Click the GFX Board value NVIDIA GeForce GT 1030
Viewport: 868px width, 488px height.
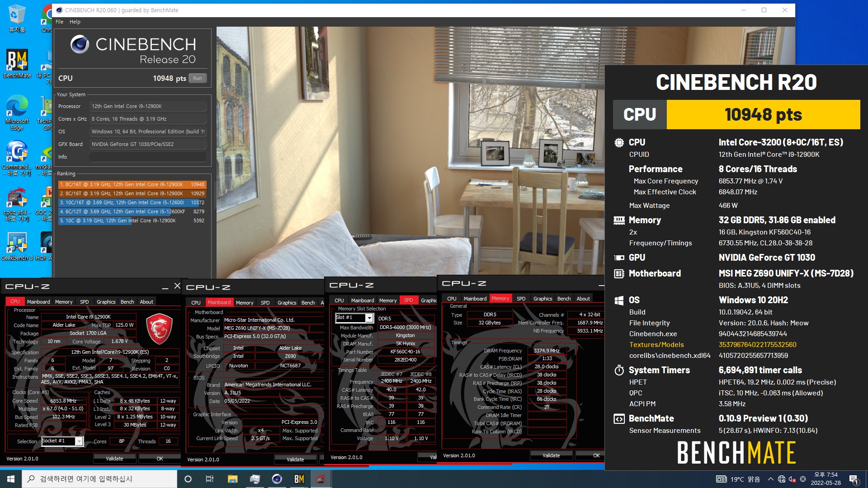click(148, 144)
